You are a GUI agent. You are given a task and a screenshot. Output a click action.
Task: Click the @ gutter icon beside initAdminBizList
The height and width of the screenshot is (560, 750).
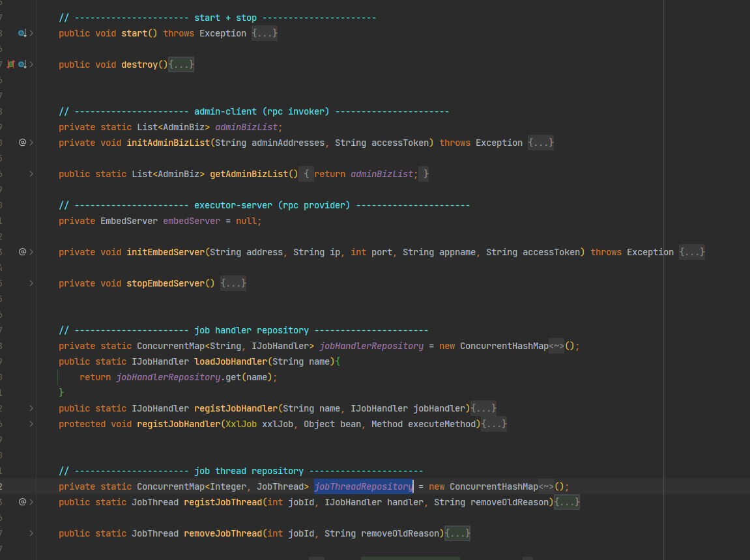pos(22,143)
